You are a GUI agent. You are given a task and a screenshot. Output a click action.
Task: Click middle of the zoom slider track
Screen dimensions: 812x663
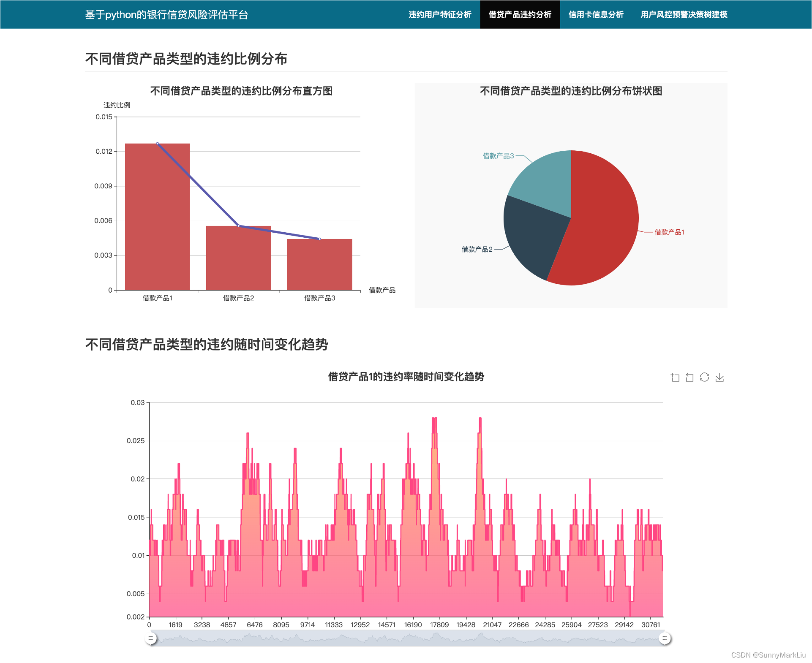point(407,639)
